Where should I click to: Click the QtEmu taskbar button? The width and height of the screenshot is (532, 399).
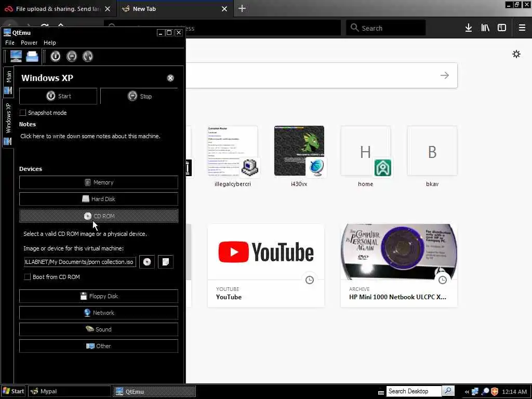tap(154, 391)
